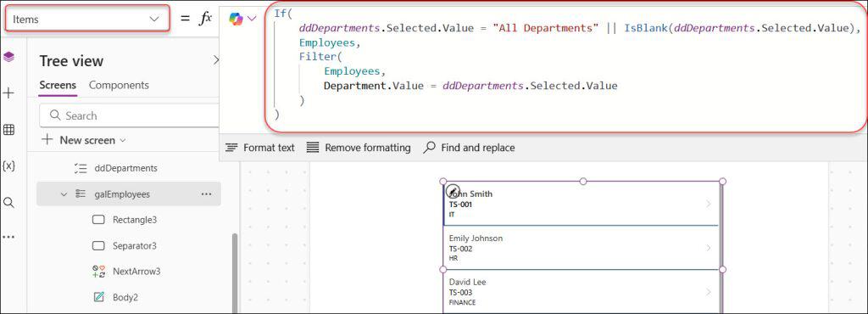Click the Rectangle3 shape icon
The height and width of the screenshot is (314, 868).
[x=98, y=220]
